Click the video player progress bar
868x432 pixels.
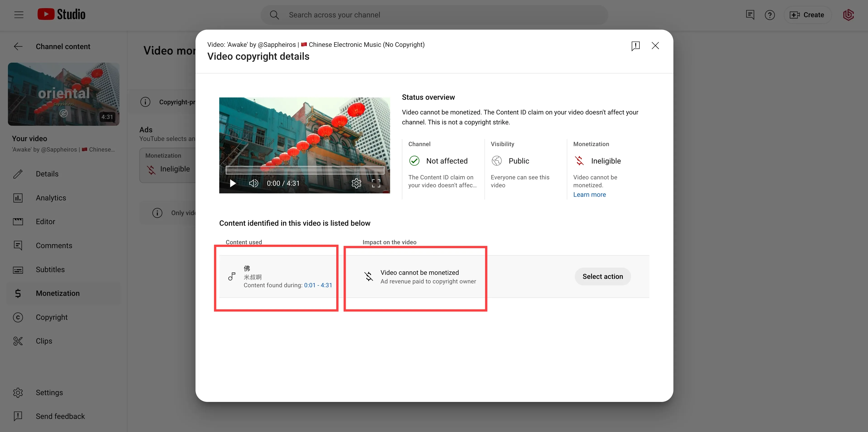pyautogui.click(x=305, y=170)
